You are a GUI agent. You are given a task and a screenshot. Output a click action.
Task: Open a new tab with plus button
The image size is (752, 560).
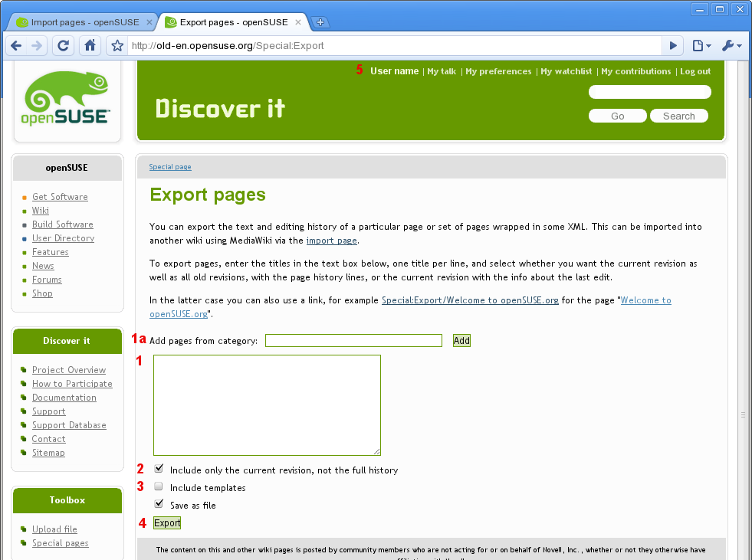320,22
